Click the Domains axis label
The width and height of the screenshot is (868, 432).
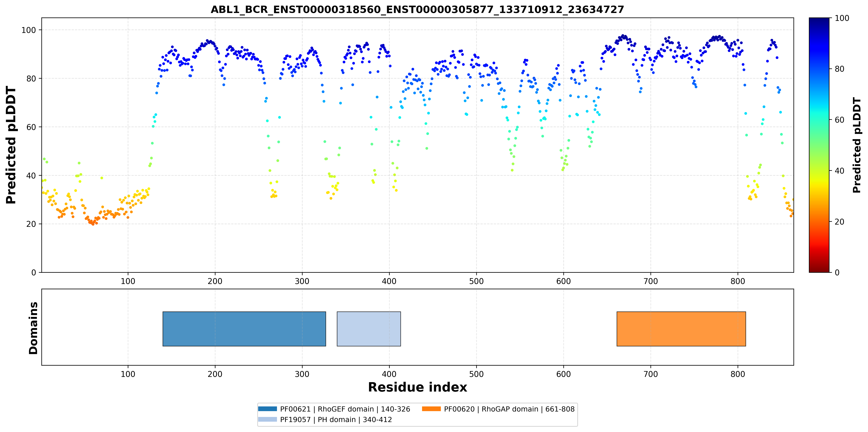tap(33, 328)
